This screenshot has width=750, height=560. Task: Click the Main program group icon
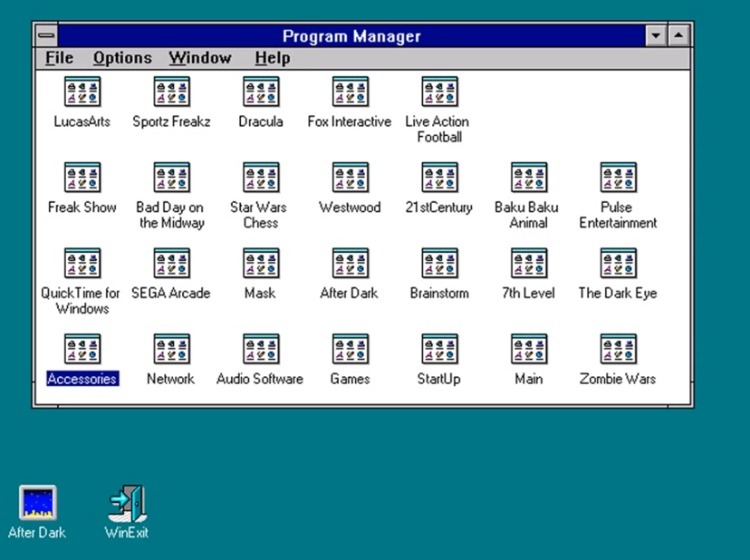coord(529,349)
